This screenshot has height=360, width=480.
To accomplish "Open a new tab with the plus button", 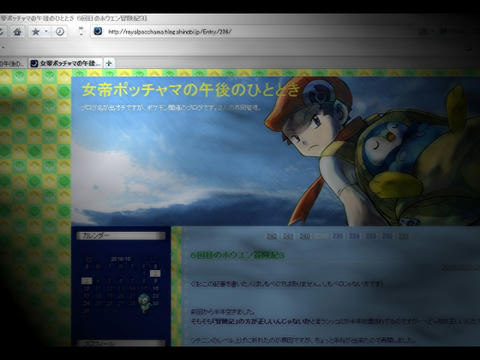I will (x=109, y=63).
